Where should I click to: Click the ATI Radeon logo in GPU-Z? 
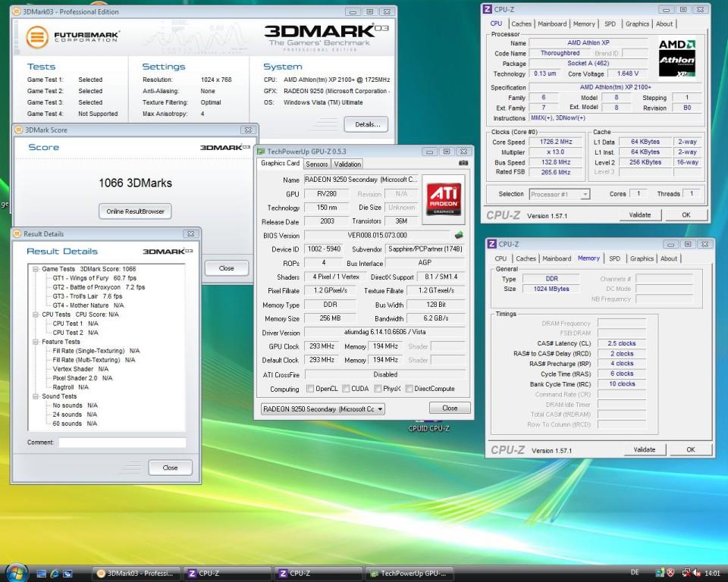[444, 201]
